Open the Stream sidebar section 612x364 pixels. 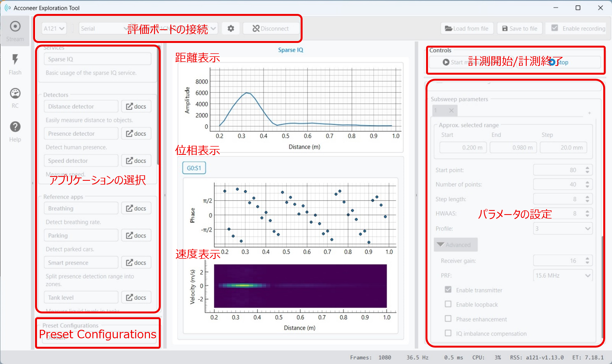pos(15,31)
